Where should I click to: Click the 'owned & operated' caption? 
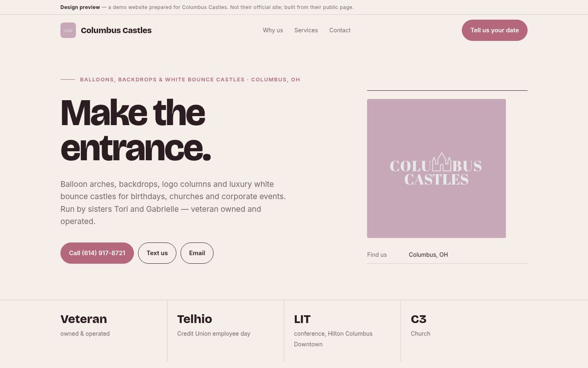click(85, 334)
